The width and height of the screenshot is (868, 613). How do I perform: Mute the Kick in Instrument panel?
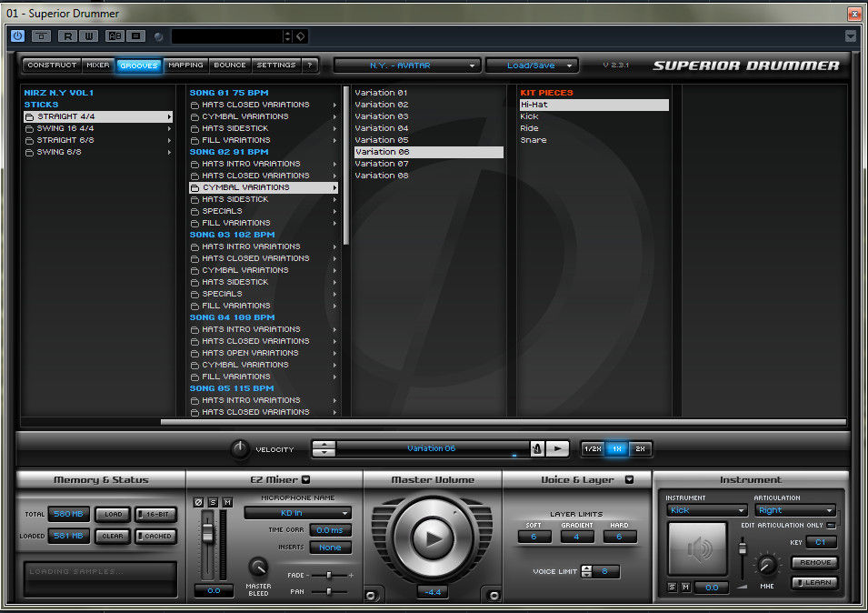tap(685, 587)
